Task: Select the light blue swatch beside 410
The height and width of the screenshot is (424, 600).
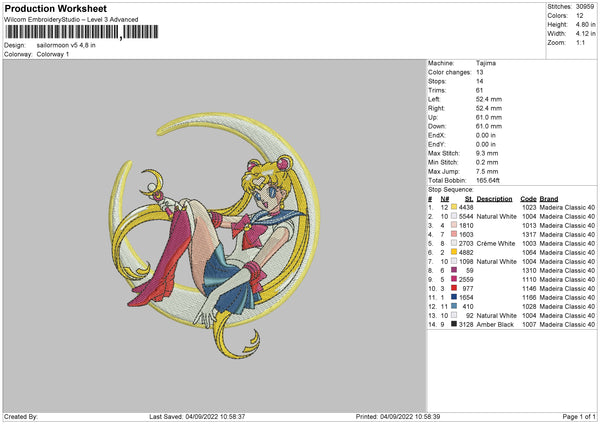Action: (454, 306)
